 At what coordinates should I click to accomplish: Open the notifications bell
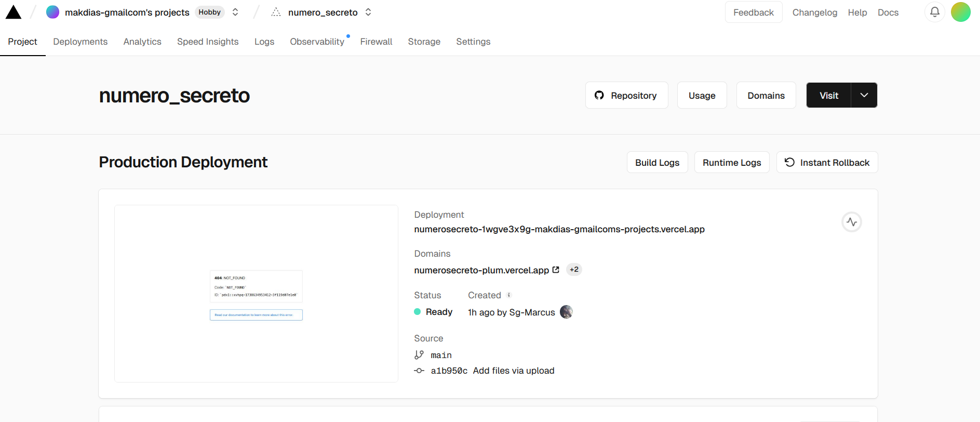(934, 12)
